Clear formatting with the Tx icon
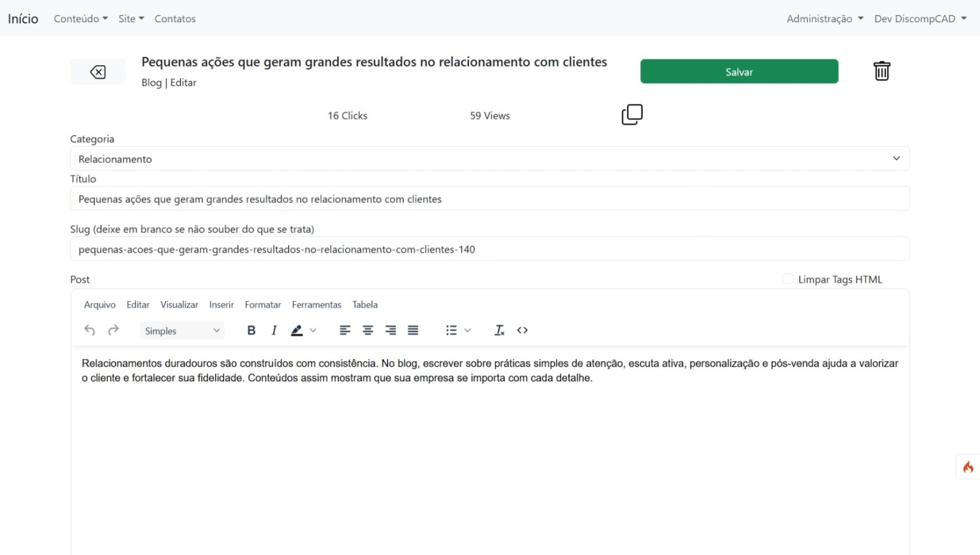 pos(499,330)
